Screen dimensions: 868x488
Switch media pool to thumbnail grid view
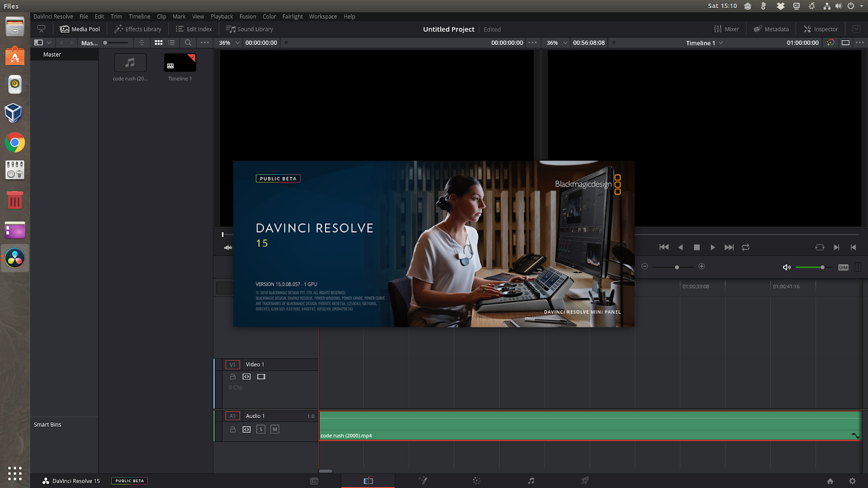tap(158, 43)
